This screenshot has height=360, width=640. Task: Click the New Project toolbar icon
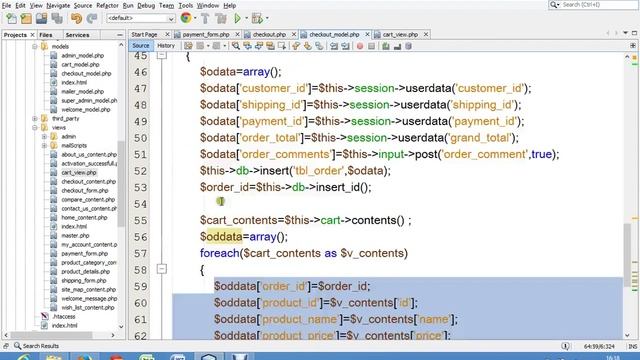pyautogui.click(x=26, y=18)
